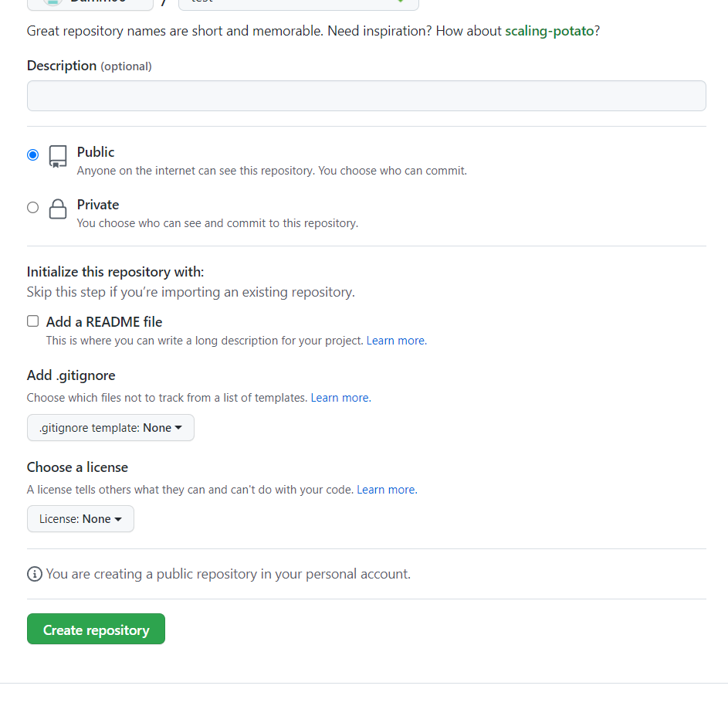Click the Create repository button
The height and width of the screenshot is (706, 728).
coord(96,629)
